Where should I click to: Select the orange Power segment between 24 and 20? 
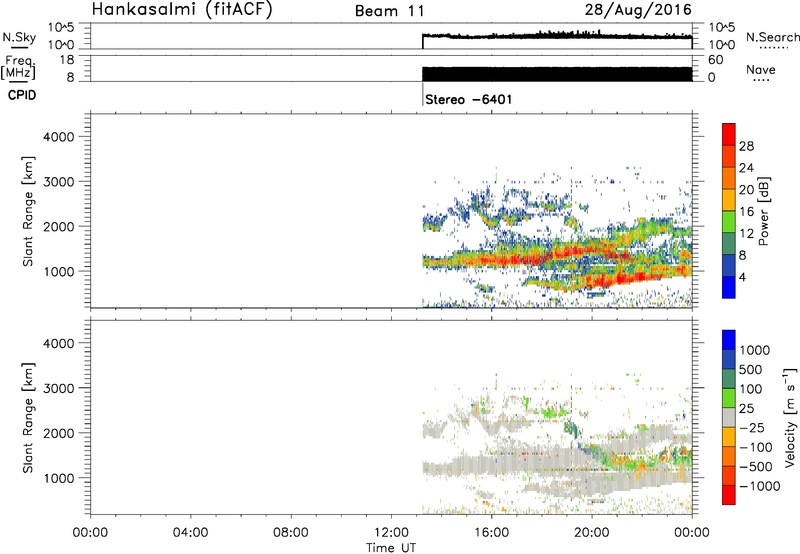pos(729,178)
